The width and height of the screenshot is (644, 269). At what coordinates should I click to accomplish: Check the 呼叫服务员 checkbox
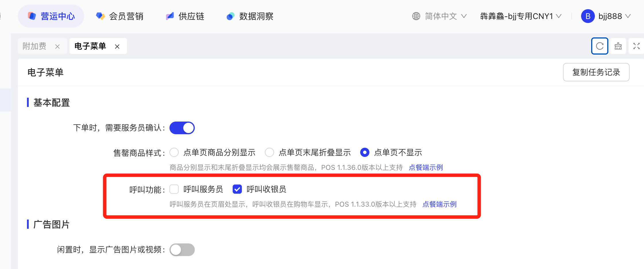174,189
